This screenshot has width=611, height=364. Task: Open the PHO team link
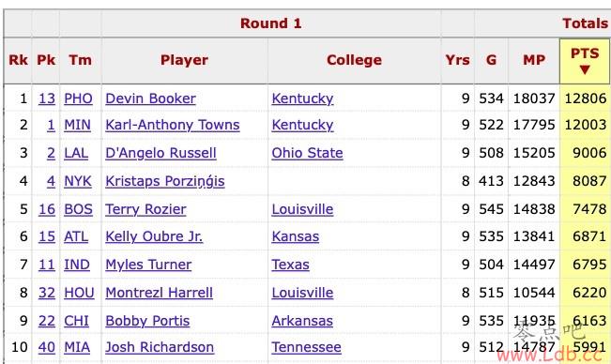point(78,99)
